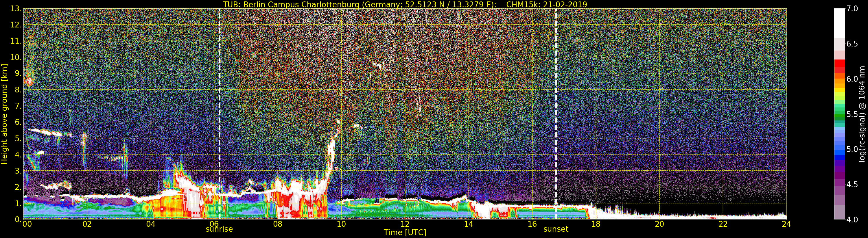Click the "6.0" value on the colorbar
The image size is (868, 238).
coord(852,79)
